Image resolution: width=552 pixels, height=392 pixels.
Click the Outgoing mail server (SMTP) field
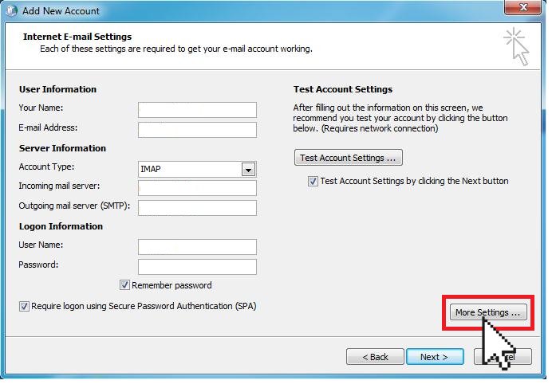coord(197,208)
